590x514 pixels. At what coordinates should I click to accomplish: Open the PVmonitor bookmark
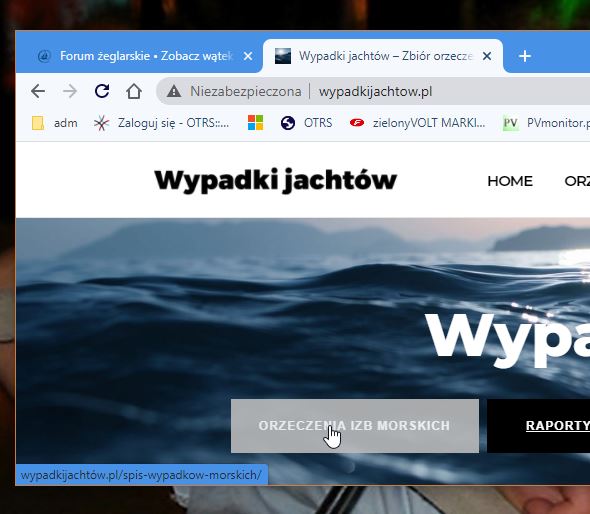click(x=546, y=123)
